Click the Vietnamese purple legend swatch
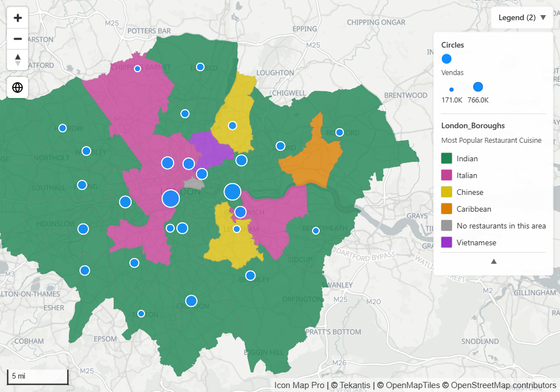The width and height of the screenshot is (560, 392). (x=446, y=242)
